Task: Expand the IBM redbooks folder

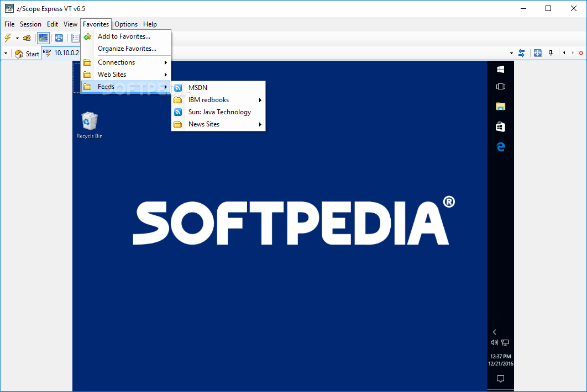Action: (x=218, y=100)
